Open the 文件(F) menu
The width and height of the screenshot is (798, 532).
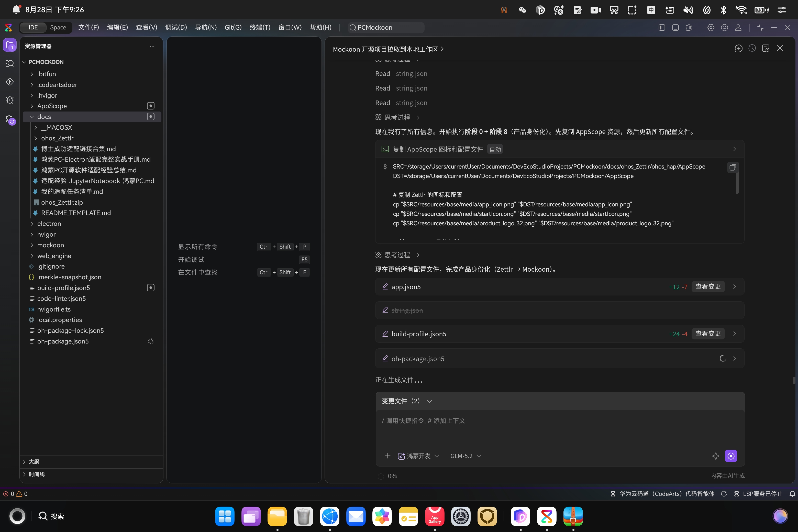88,27
